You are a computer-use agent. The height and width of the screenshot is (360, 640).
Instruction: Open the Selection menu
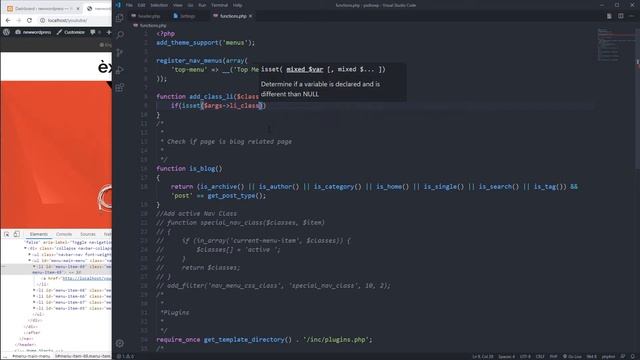159,5
